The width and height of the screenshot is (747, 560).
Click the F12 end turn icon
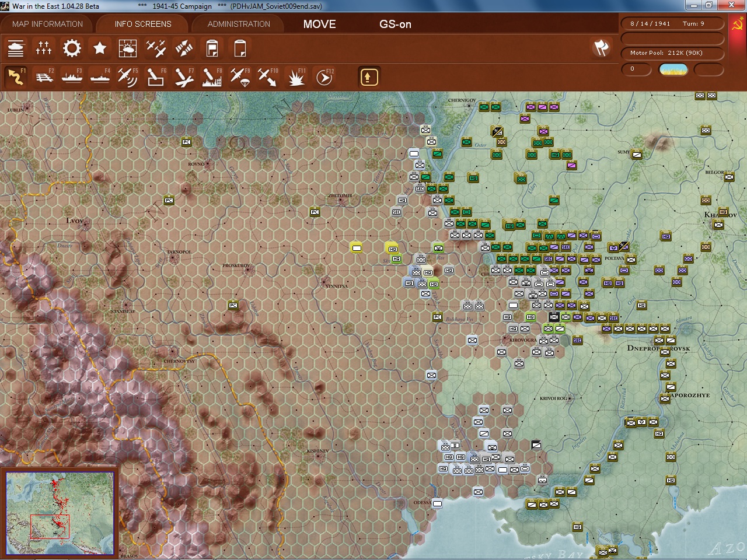pyautogui.click(x=324, y=77)
